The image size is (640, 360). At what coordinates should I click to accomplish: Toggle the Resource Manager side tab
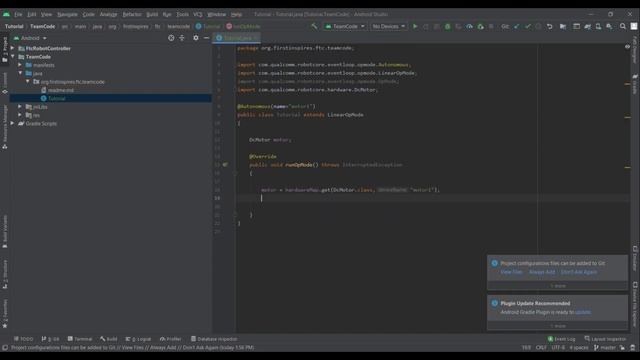[5, 127]
